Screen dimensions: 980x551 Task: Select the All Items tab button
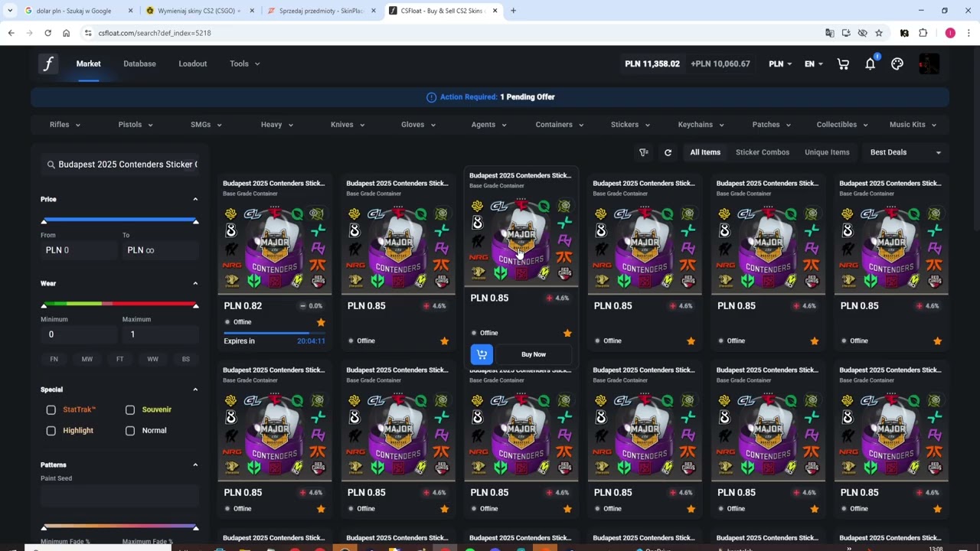pos(705,152)
